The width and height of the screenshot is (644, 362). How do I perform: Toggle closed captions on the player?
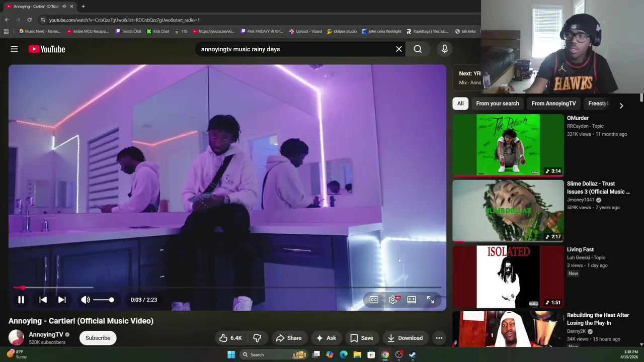[374, 300]
